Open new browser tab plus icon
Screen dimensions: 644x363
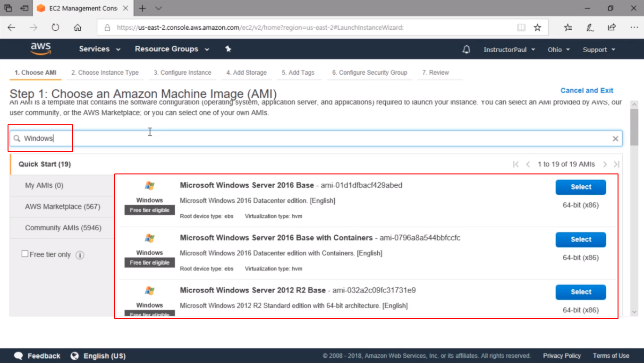click(143, 8)
